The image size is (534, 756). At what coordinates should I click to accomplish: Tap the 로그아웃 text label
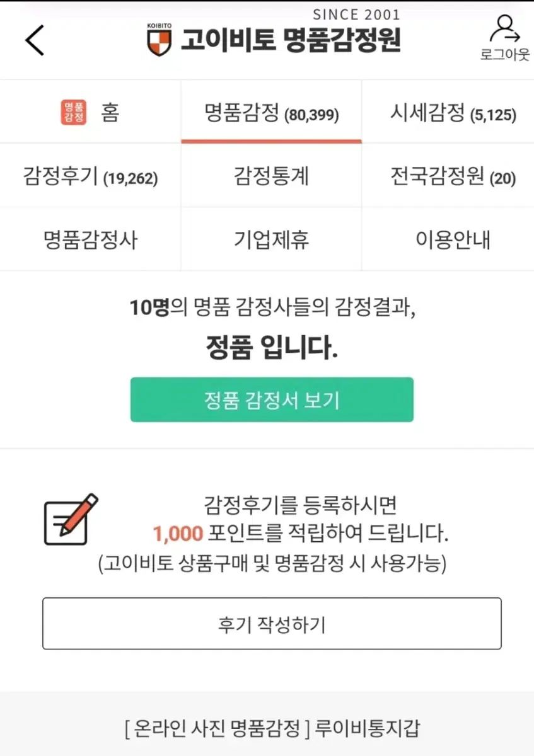click(504, 55)
